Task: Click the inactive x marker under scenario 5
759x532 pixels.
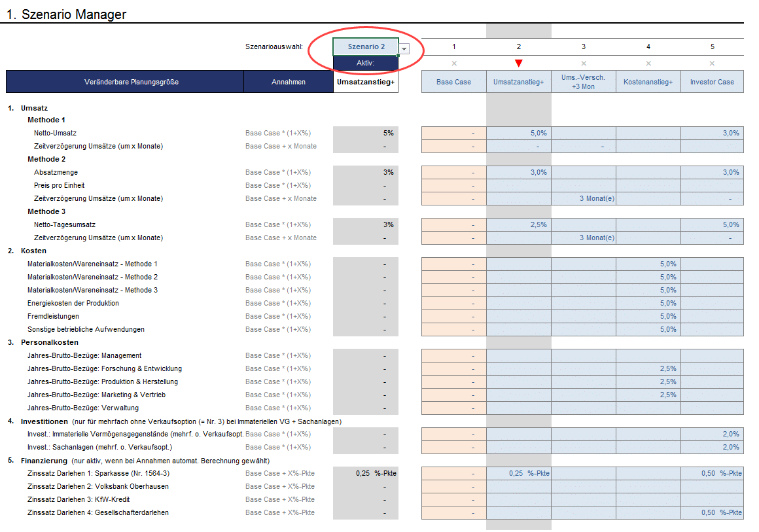Action: click(712, 63)
